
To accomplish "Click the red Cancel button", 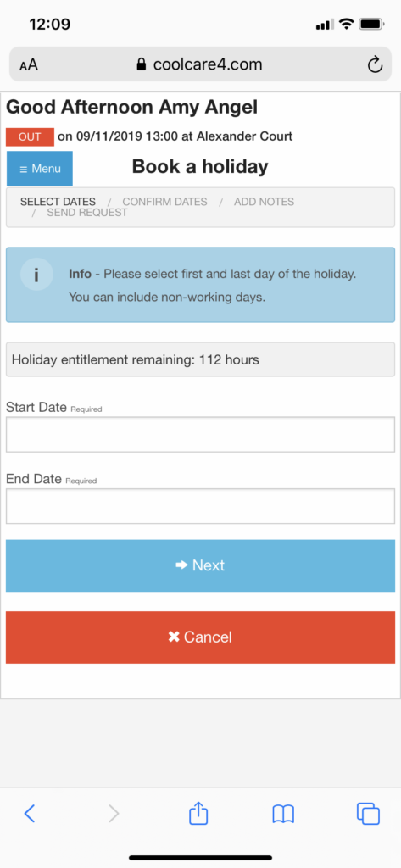I will (x=200, y=637).
